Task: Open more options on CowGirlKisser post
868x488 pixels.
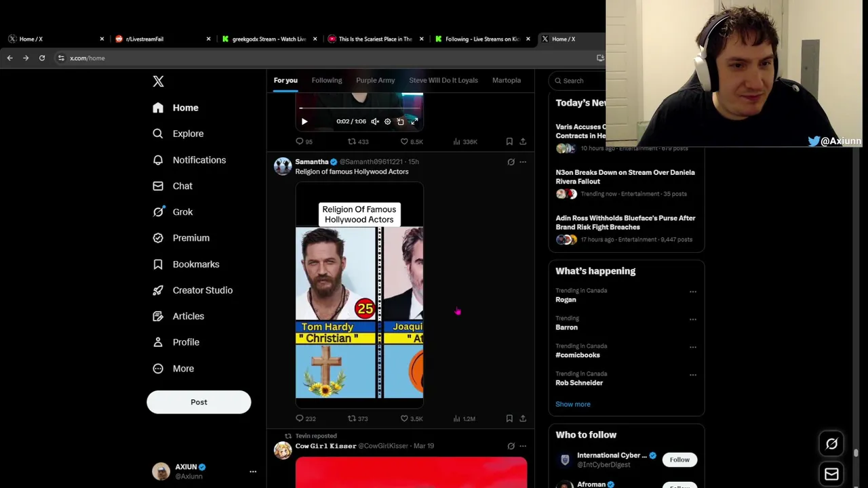Action: click(x=523, y=446)
